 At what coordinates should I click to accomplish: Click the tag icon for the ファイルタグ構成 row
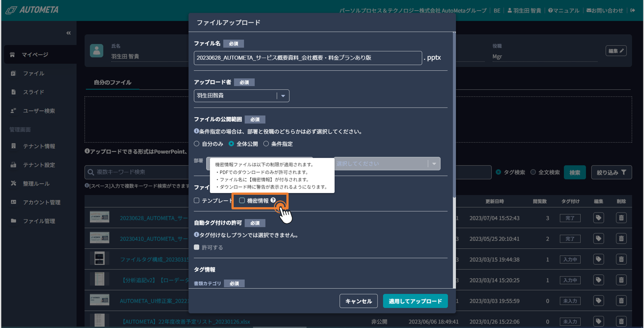598,259
